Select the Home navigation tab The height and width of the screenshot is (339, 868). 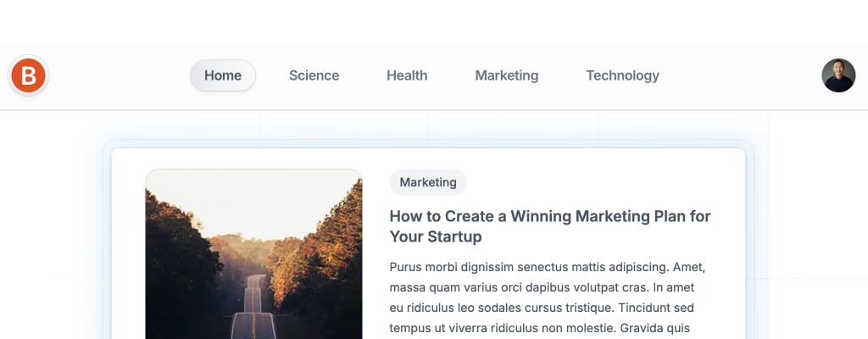(223, 75)
